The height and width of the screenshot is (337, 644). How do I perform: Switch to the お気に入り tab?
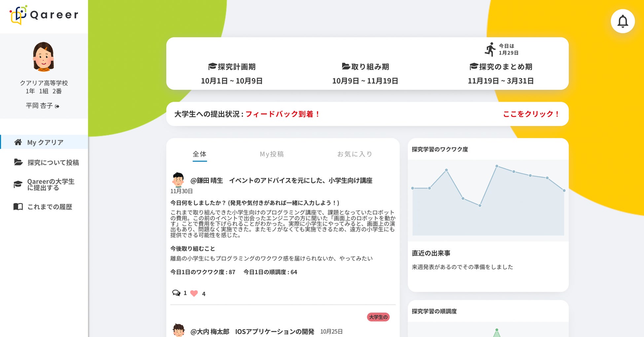355,154
